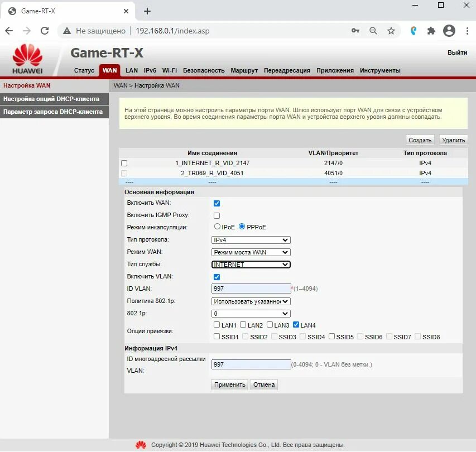This screenshot has width=476, height=452.
Task: Check the LAN2 binding option
Action: pos(243,325)
